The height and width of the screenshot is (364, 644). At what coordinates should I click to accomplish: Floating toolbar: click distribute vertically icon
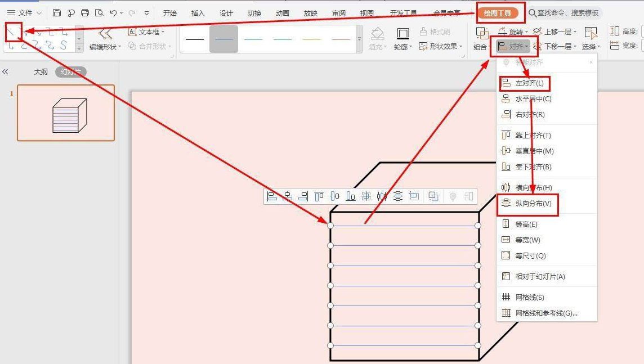397,196
